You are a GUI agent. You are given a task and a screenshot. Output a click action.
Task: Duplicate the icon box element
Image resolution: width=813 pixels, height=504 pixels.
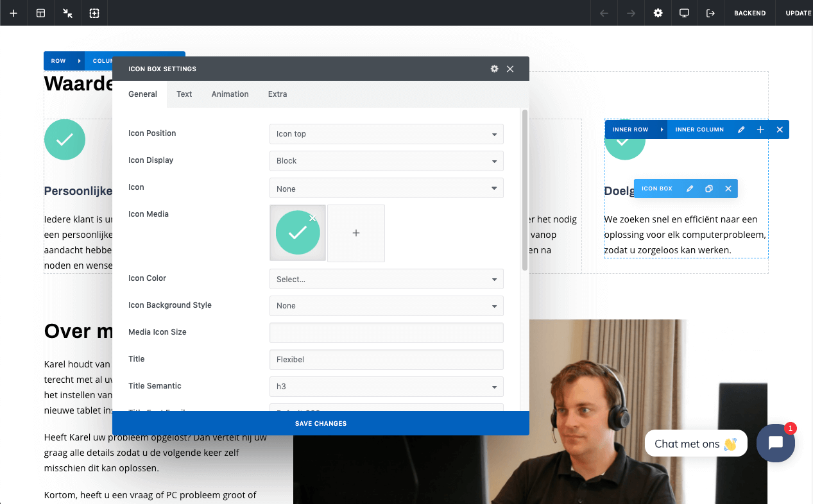[x=709, y=189]
